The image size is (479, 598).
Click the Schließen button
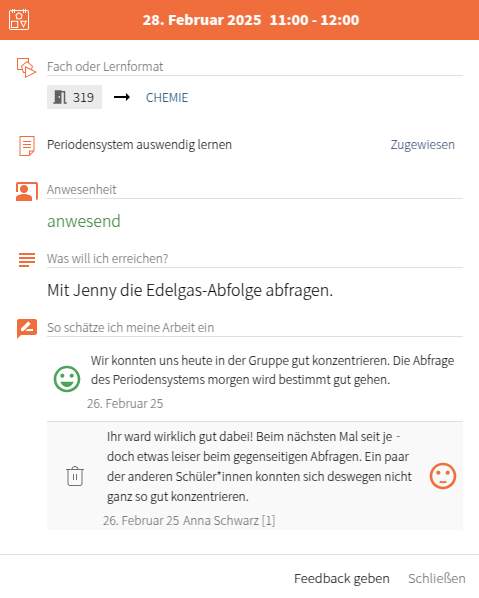coord(437,579)
